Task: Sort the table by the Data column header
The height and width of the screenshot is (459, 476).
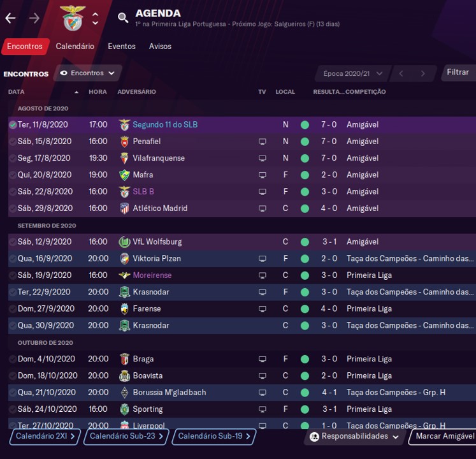Action: (17, 92)
